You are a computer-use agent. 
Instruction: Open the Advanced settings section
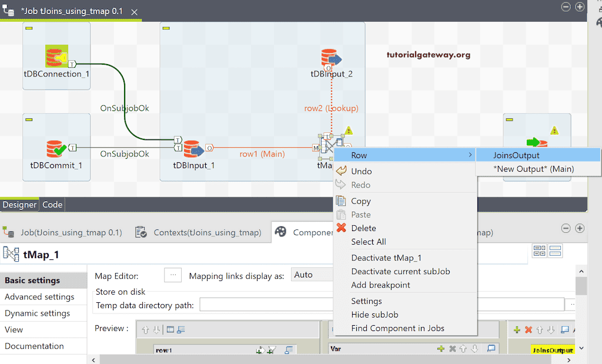click(x=39, y=297)
